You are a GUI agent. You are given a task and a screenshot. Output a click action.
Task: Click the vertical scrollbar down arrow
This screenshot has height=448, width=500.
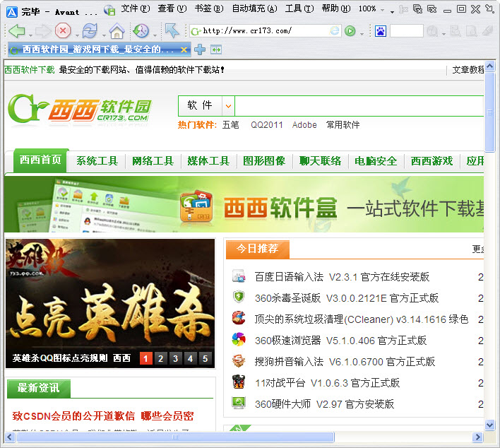pos(489,425)
